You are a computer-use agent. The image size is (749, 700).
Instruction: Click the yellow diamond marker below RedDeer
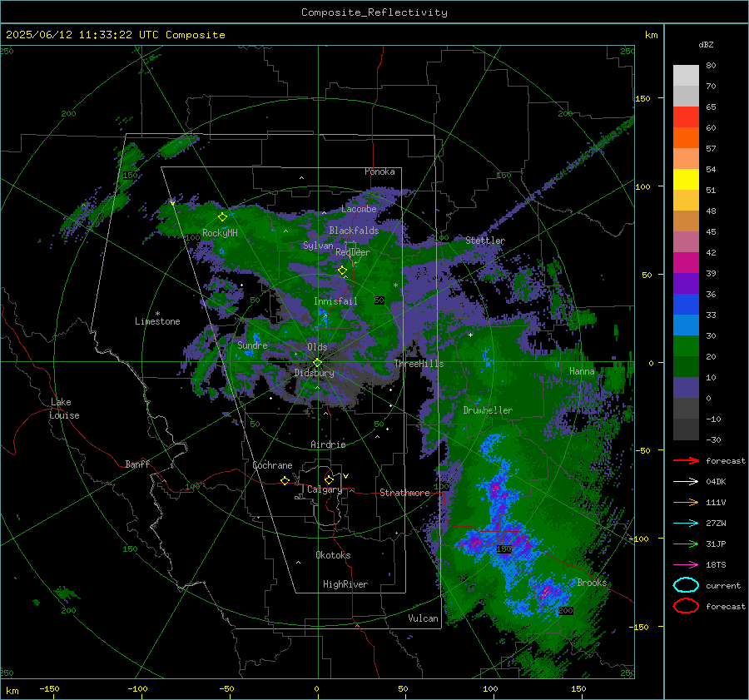click(342, 271)
